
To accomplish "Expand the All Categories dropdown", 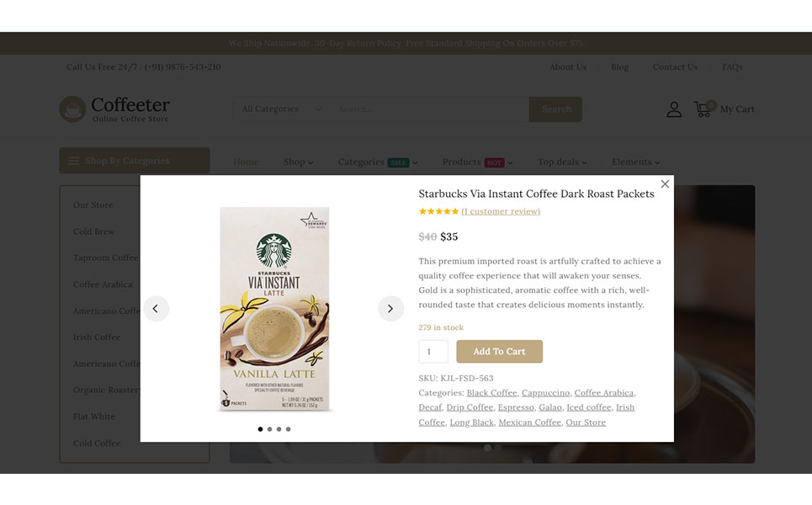I will pyautogui.click(x=281, y=109).
